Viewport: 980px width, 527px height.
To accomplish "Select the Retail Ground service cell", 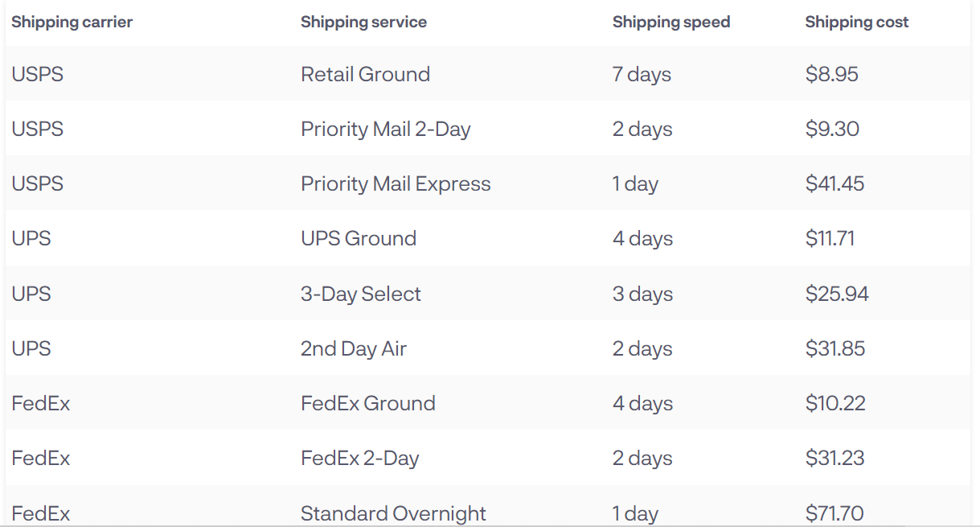I will point(365,74).
